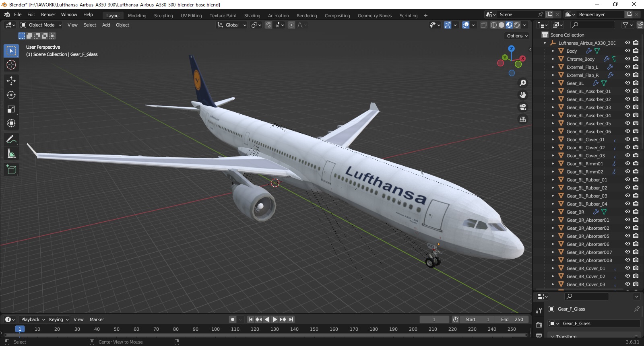Open the Object Mode dropdown

pyautogui.click(x=41, y=25)
